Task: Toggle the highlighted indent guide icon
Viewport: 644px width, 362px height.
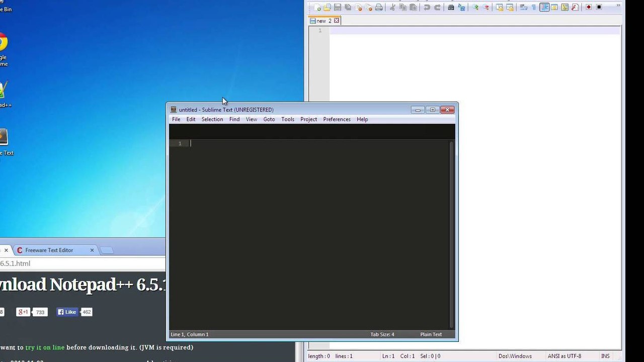Action: (544, 7)
